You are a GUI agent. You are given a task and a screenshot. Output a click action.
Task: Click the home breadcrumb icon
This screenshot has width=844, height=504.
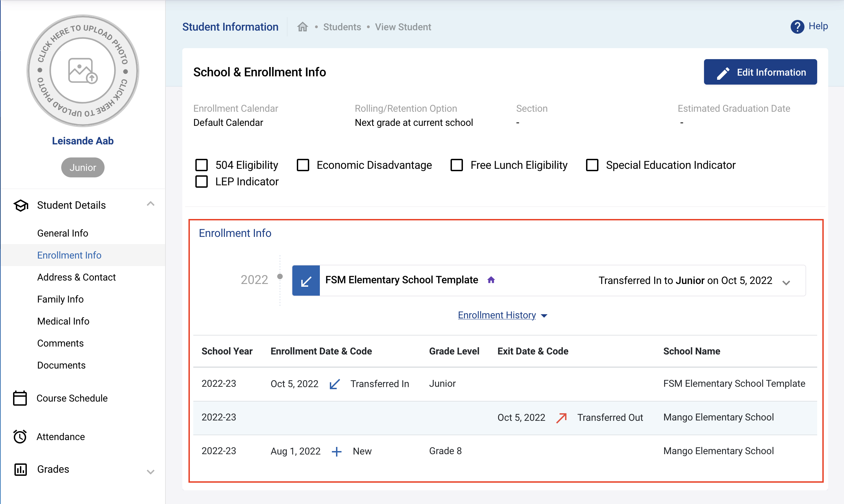[x=302, y=27]
